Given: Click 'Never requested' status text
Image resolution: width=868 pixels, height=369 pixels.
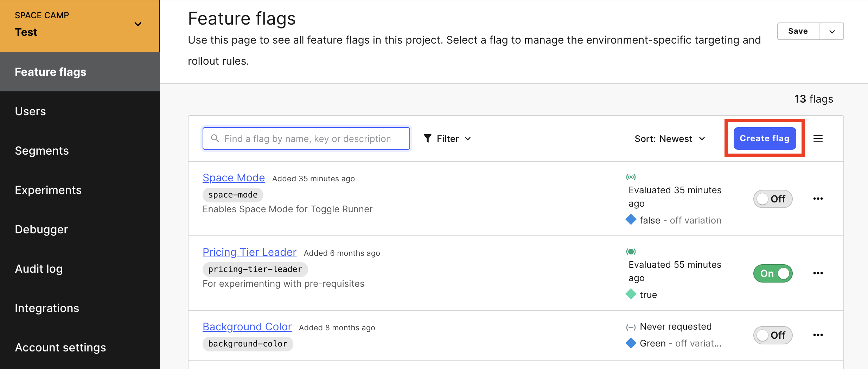Looking at the screenshot, I should tap(676, 326).
